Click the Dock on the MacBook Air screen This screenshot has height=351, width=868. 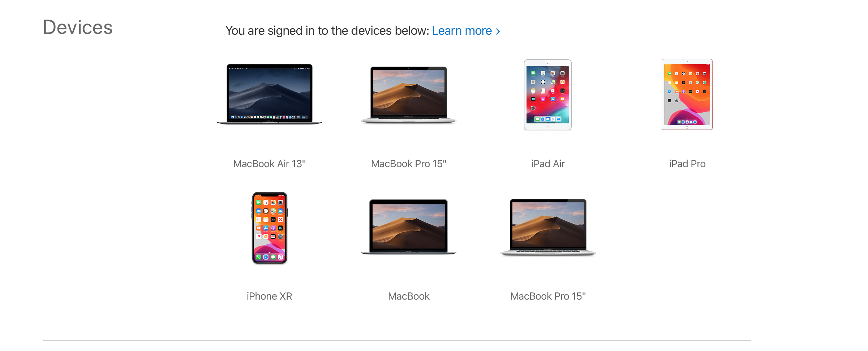pos(270,117)
